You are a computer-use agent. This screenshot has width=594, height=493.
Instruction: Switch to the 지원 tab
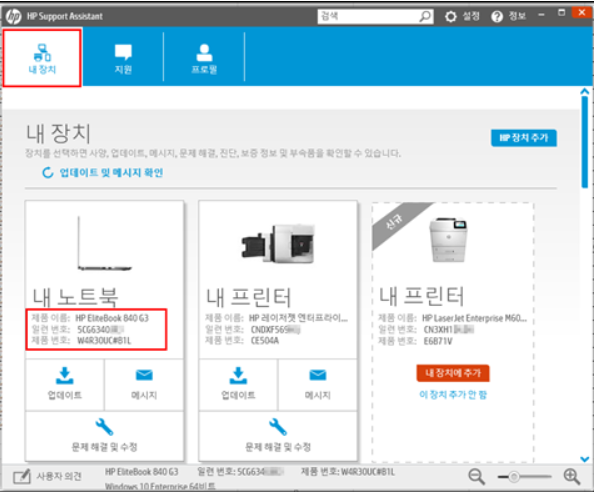(123, 58)
